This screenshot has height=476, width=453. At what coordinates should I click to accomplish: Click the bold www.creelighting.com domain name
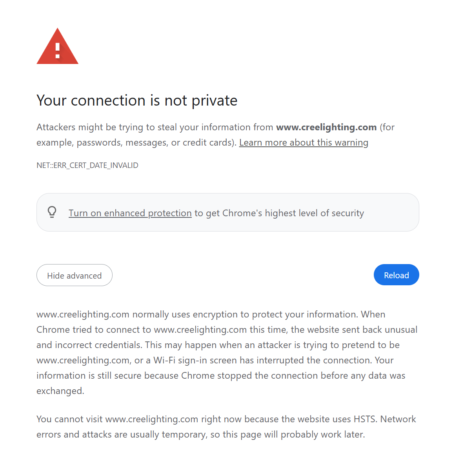click(326, 127)
